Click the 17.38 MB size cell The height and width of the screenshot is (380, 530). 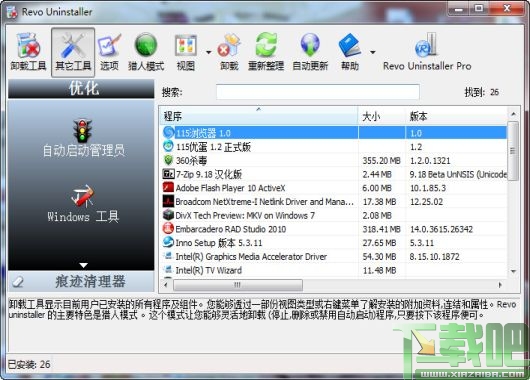click(379, 202)
